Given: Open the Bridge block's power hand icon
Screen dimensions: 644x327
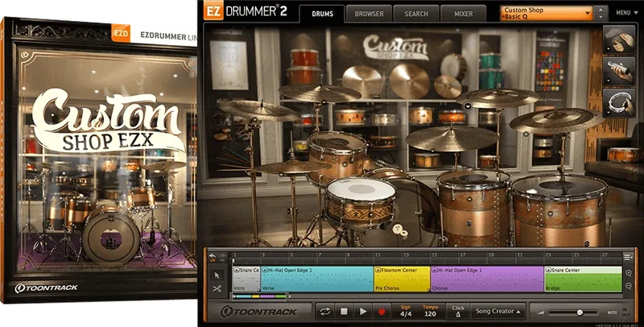Looking at the screenshot, I should point(548,271).
